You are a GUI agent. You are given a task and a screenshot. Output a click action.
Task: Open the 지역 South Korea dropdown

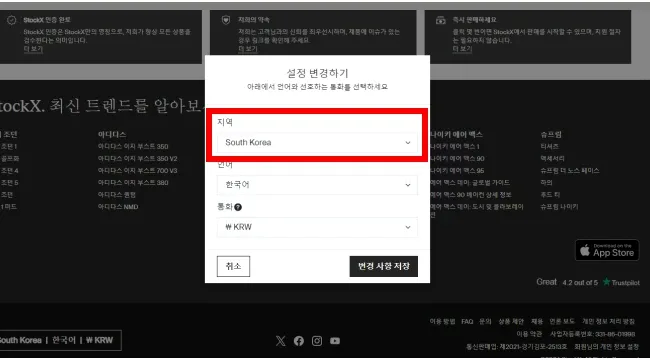317,143
